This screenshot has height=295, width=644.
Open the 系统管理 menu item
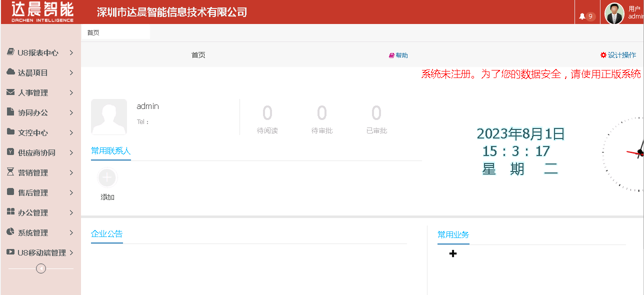pos(40,232)
